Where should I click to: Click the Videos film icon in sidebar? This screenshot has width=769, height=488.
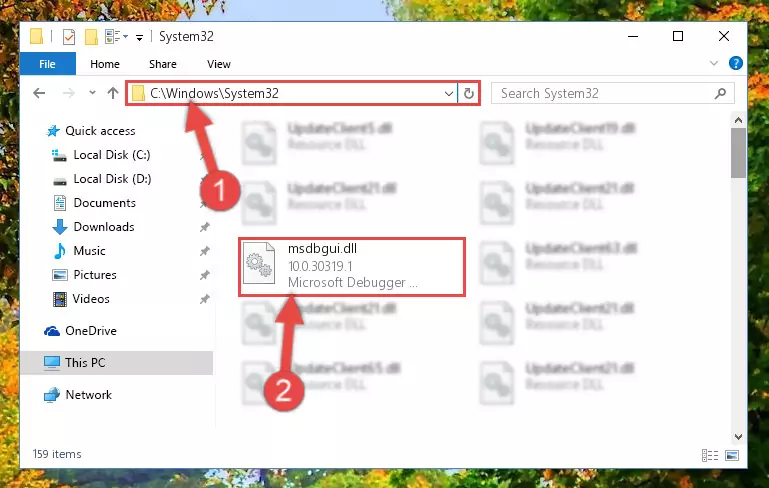[59, 299]
